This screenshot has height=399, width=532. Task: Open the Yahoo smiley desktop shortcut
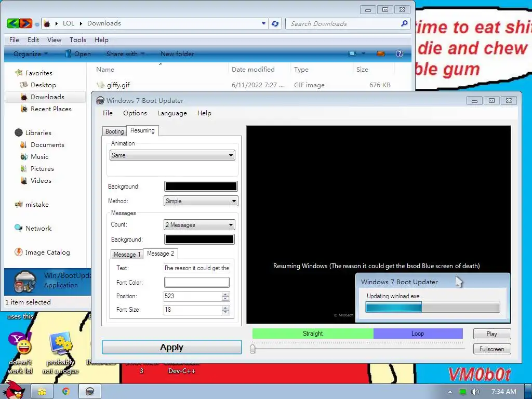point(20,343)
